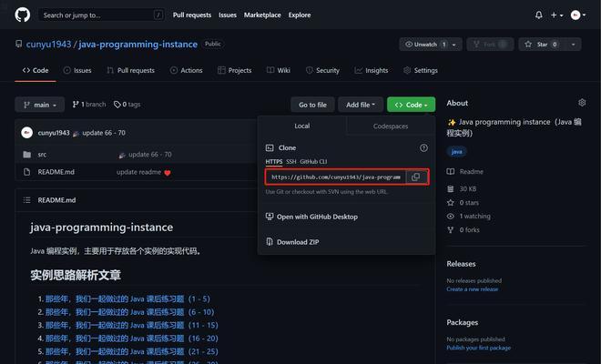Open the Readme link in About
Viewport: 601px width, 364px height.
[x=465, y=172]
